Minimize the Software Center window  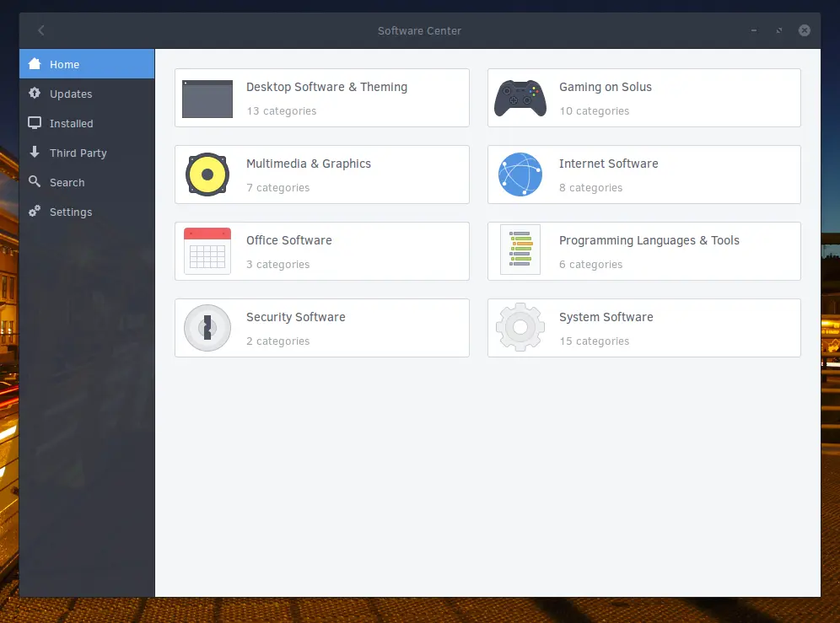[754, 30]
